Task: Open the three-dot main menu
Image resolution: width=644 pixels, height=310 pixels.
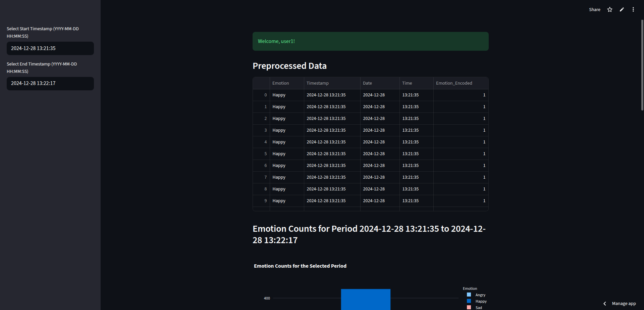Action: pos(633,9)
